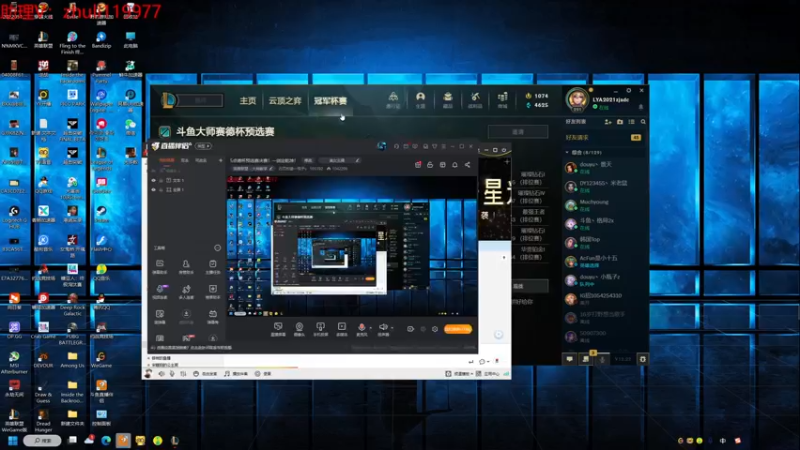Open the loot hammer icon in League nav
The image size is (800, 450).
475,98
